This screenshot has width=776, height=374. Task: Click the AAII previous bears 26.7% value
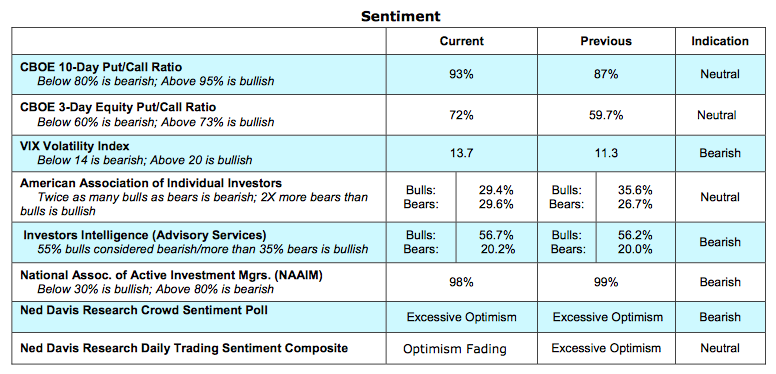(x=635, y=204)
